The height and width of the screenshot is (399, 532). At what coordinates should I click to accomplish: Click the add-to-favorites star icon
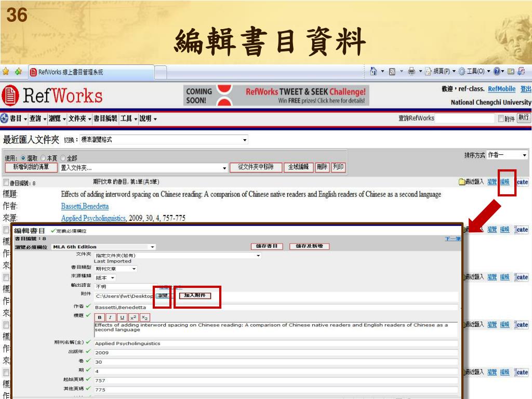18,72
